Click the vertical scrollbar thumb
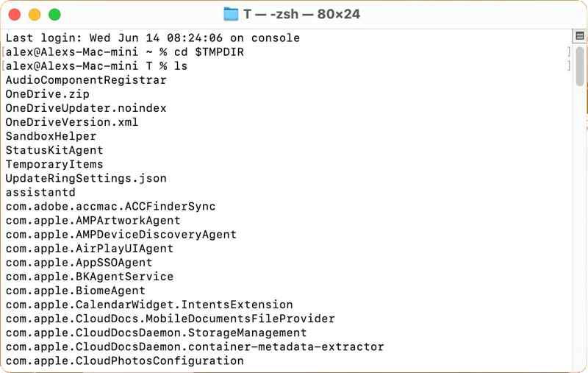588x373 pixels. pos(580,66)
